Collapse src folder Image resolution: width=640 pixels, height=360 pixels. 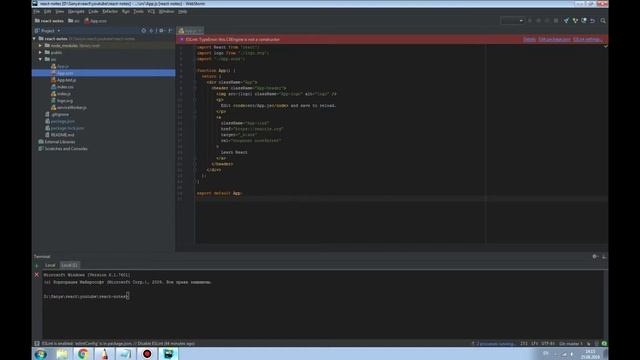click(x=40, y=59)
